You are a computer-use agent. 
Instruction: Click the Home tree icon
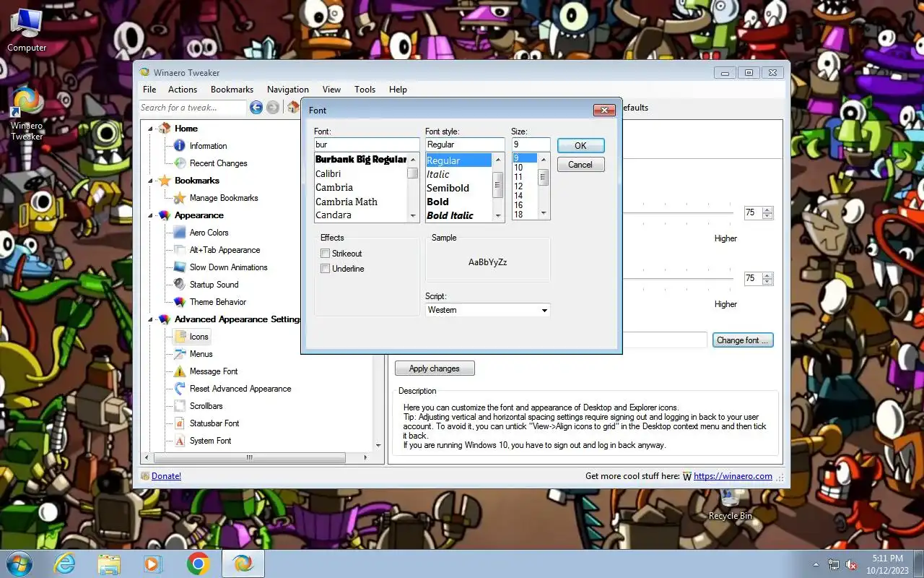(165, 129)
